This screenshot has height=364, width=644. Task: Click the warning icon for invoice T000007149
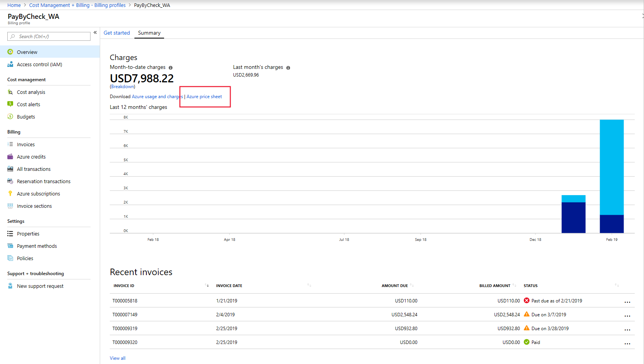point(527,314)
